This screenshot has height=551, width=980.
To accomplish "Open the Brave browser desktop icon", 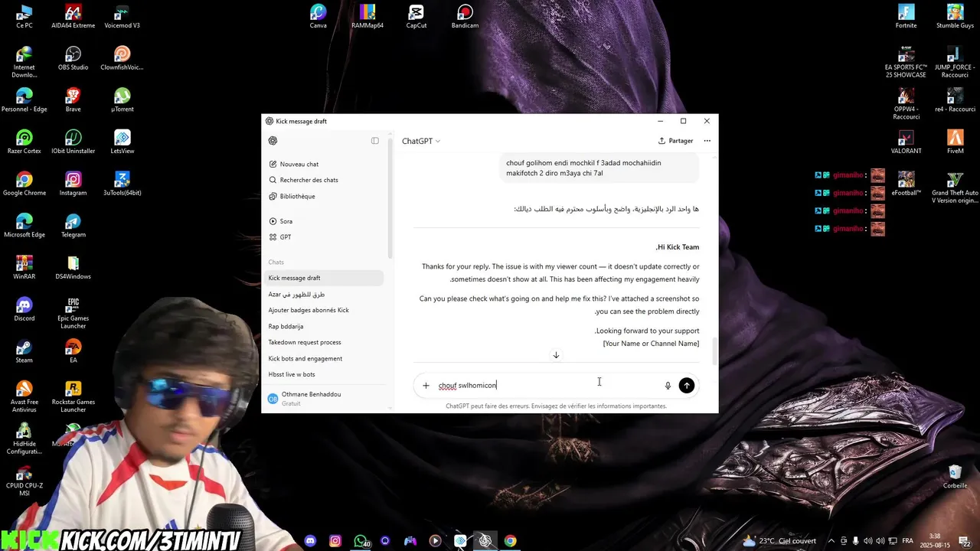I will tap(73, 100).
